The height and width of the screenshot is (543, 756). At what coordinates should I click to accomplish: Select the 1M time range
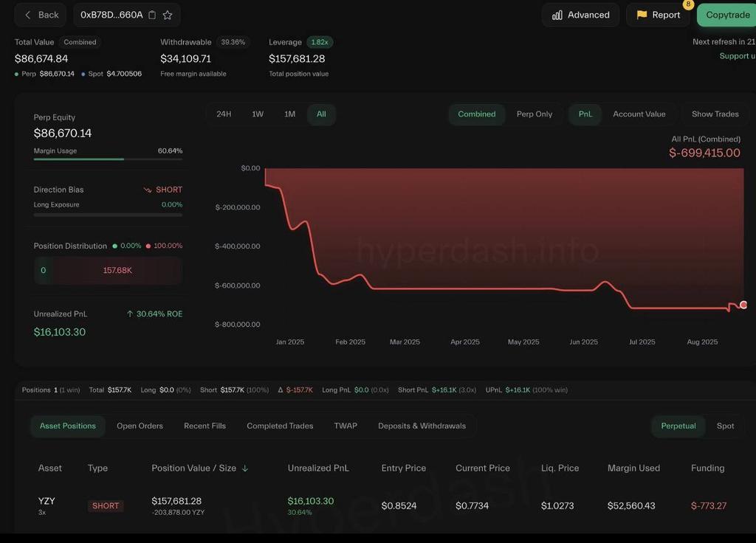click(289, 114)
